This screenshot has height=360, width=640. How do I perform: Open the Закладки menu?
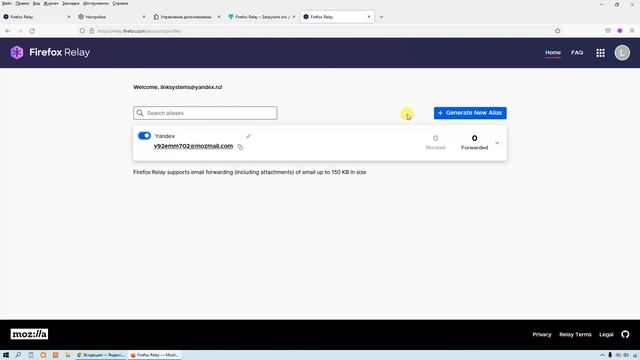coord(71,3)
